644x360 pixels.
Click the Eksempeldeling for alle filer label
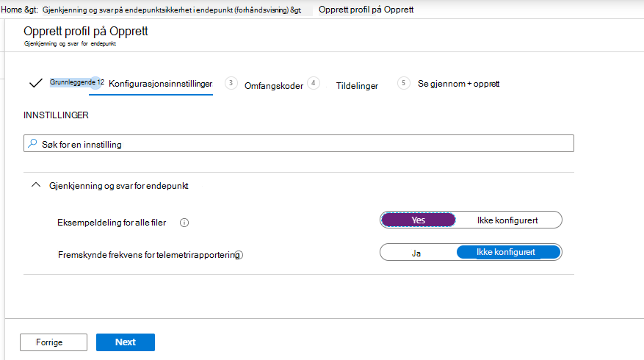112,223
